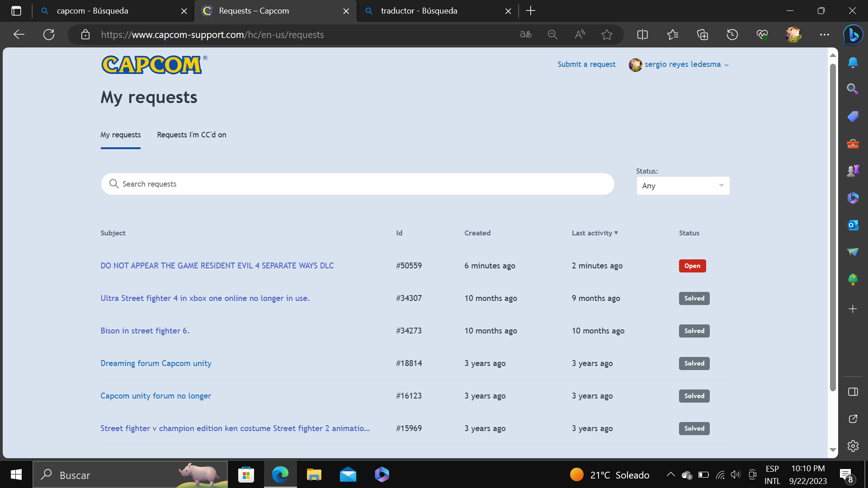
Task: Launch Bing Copilot sidebar
Action: [x=853, y=35]
